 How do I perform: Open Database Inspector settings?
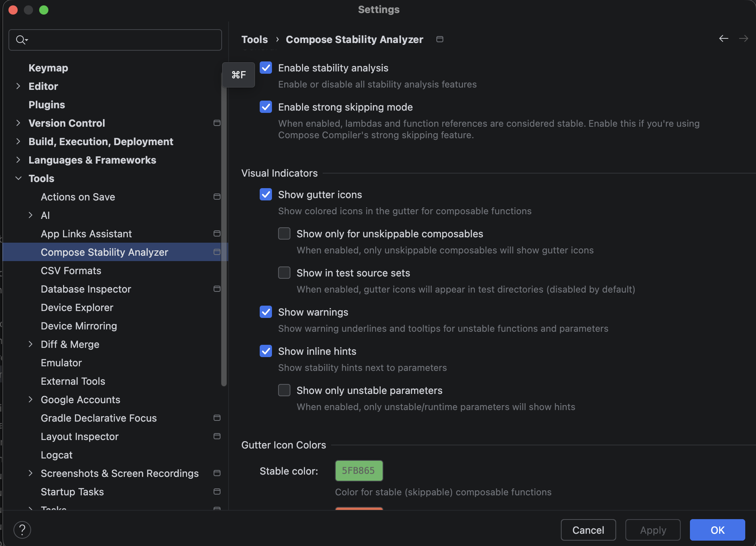pos(86,289)
